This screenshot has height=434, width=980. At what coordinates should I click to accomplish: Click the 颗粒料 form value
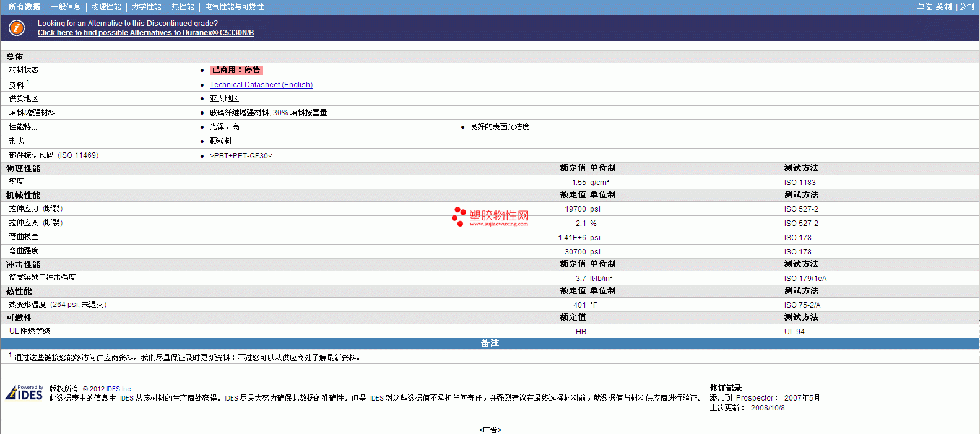point(220,141)
